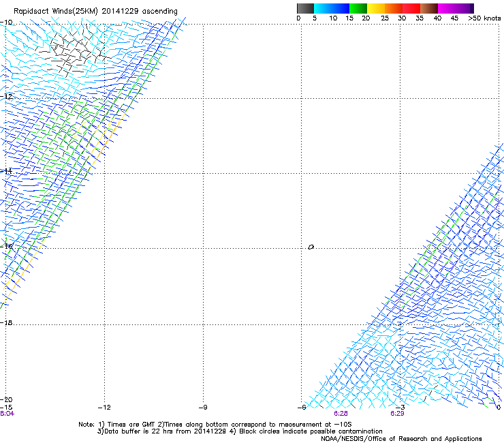Click the -12 latitude axis label
Viewport: 504px width, 443px height.
coord(6,97)
